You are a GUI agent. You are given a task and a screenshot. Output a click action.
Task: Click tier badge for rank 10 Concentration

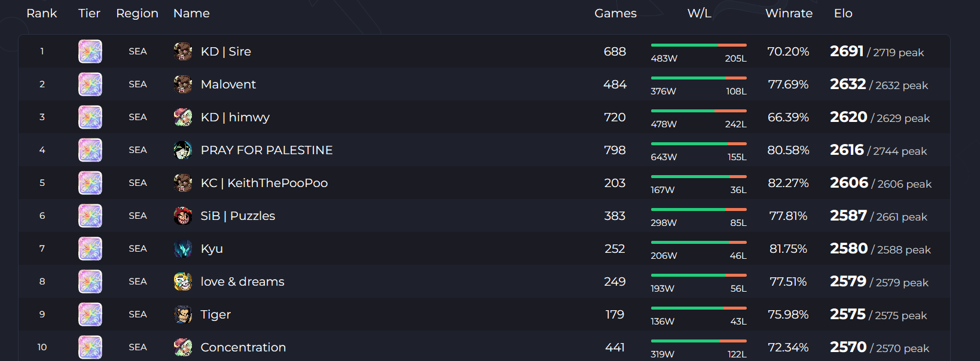(90, 347)
